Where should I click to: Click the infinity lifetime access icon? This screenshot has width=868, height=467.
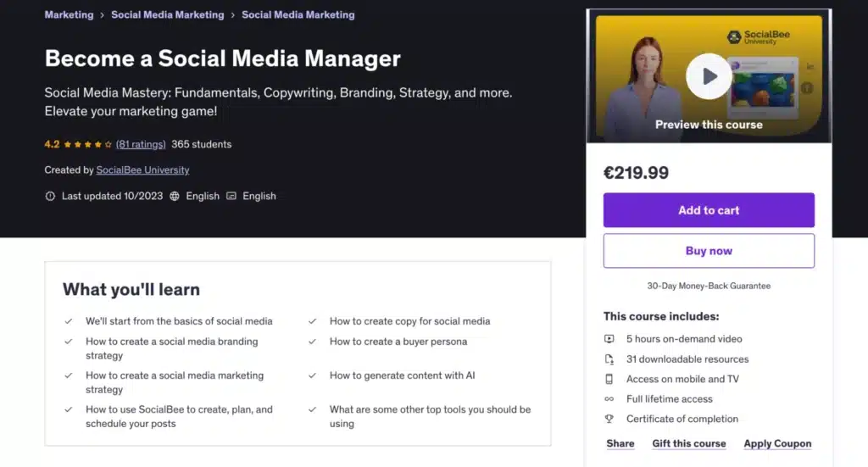tap(609, 399)
